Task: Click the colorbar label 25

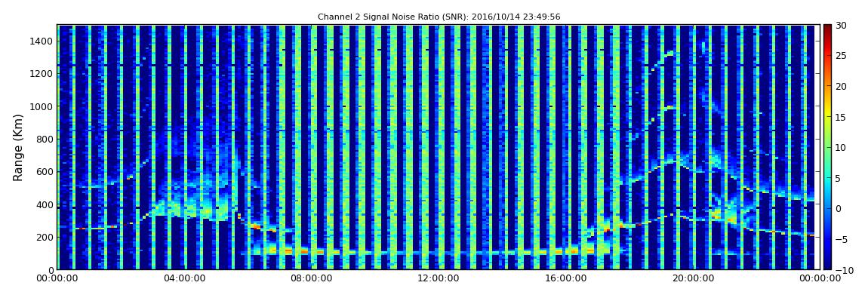Action: tap(842, 56)
